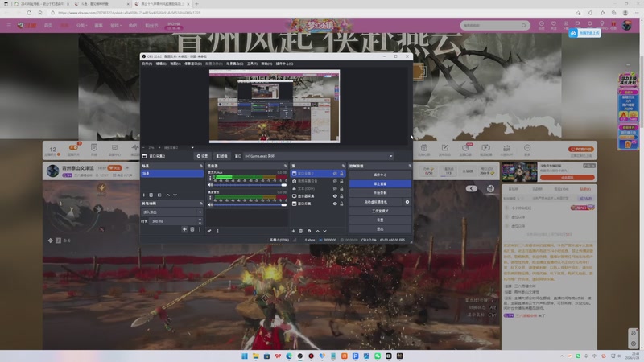Click 启动虚拟摄像机 button
Image resolution: width=644 pixels, height=362 pixels.
375,202
